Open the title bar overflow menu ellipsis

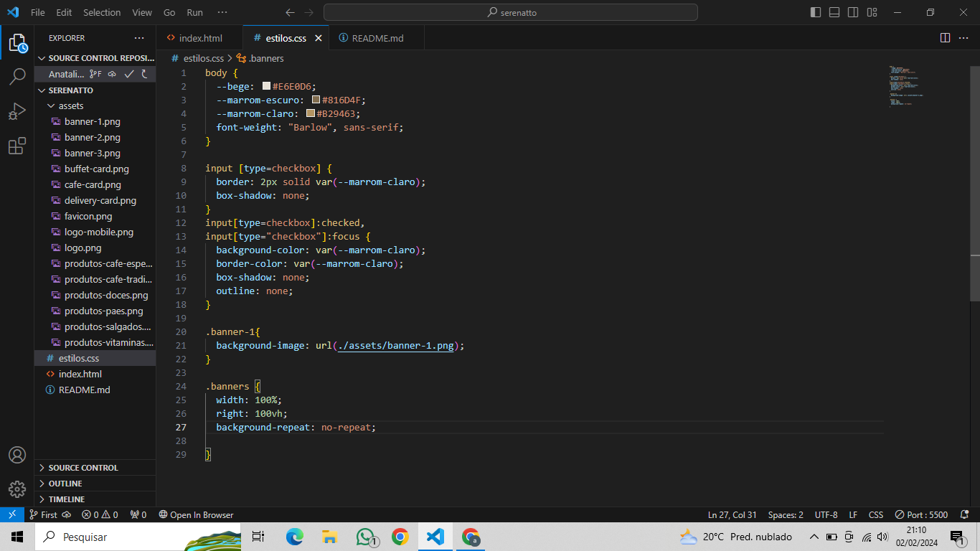(x=222, y=12)
